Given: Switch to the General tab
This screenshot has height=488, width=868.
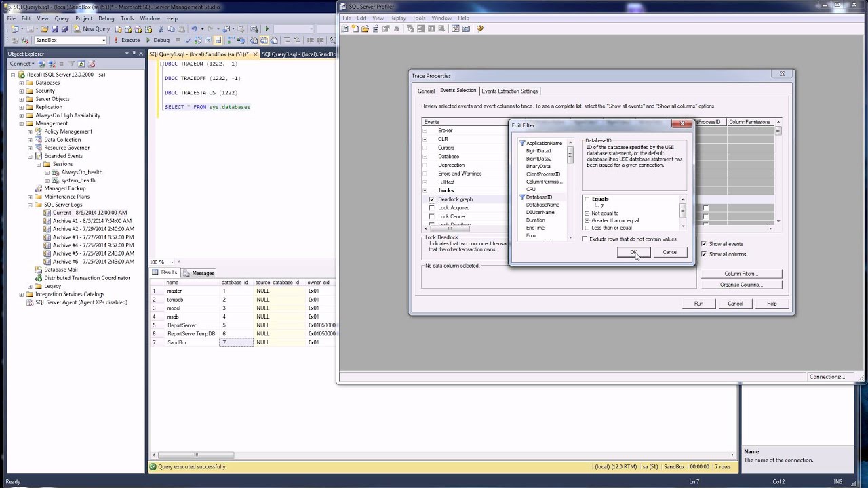Looking at the screenshot, I should 426,91.
